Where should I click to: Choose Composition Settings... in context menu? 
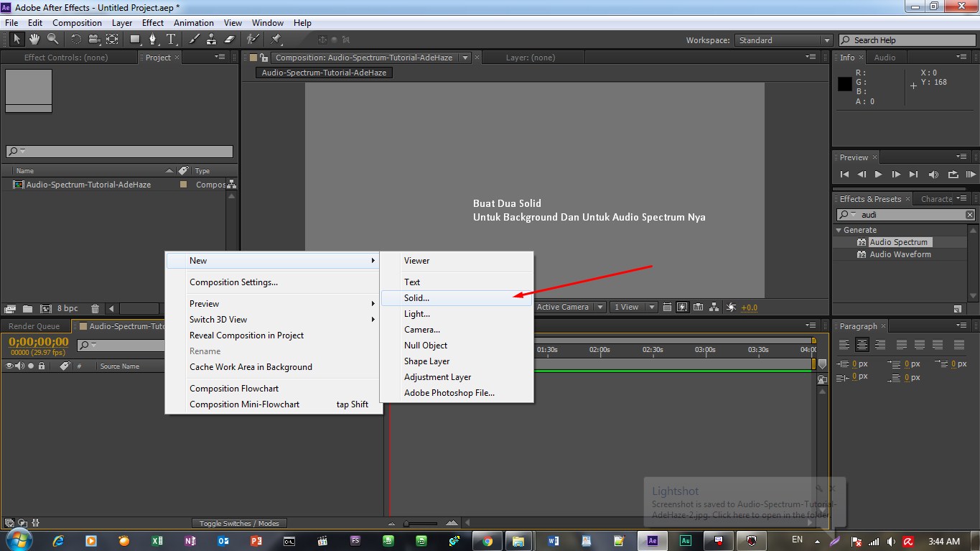[x=272, y=282]
